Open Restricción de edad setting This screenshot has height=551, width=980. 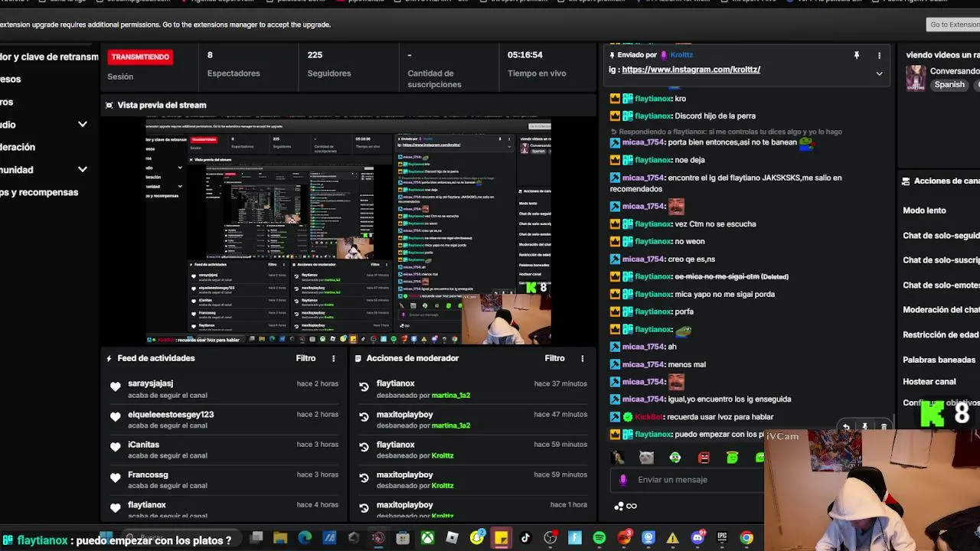point(941,335)
